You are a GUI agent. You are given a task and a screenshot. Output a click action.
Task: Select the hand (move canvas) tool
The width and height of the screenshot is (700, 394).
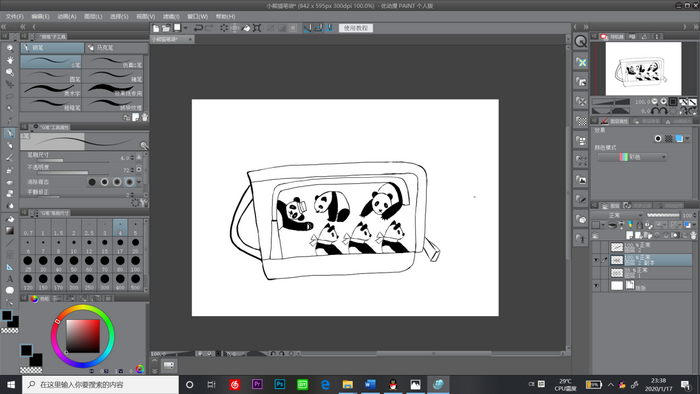(9, 60)
